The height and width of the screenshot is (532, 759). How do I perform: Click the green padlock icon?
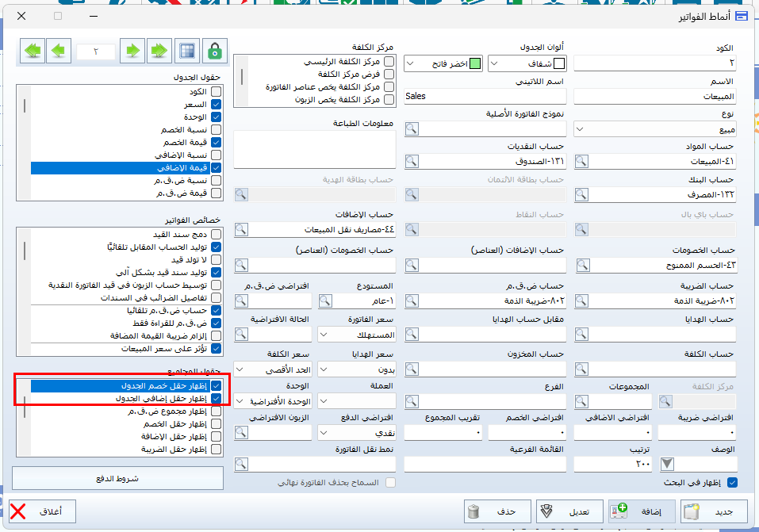pos(214,51)
